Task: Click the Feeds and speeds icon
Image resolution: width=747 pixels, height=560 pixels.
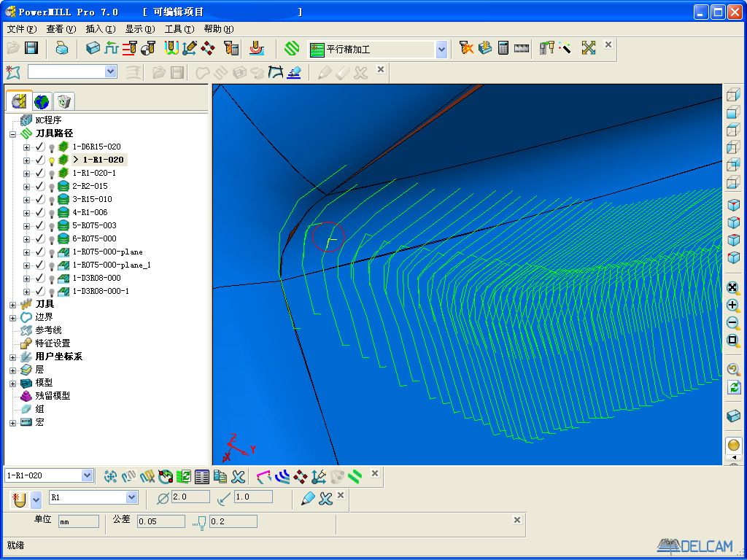Action: [129, 48]
